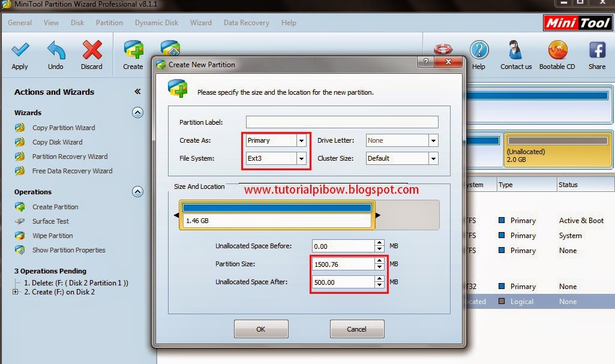Click the Partition Size field

click(x=343, y=264)
